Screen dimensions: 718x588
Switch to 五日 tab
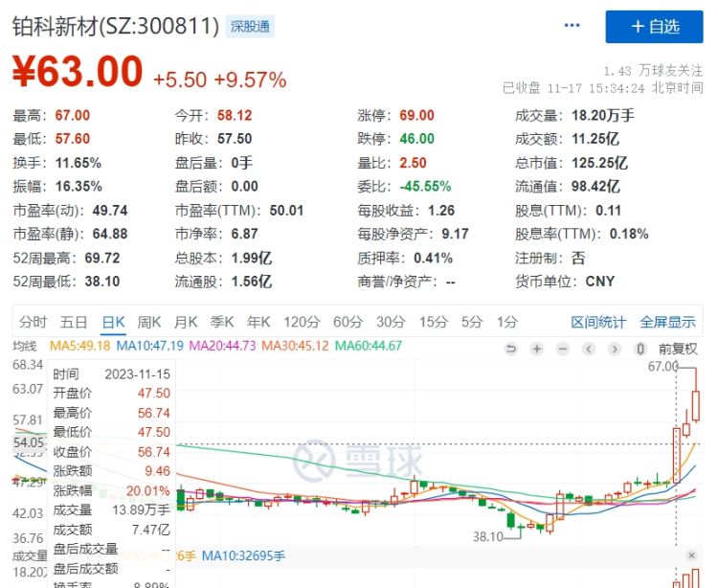coord(74,322)
